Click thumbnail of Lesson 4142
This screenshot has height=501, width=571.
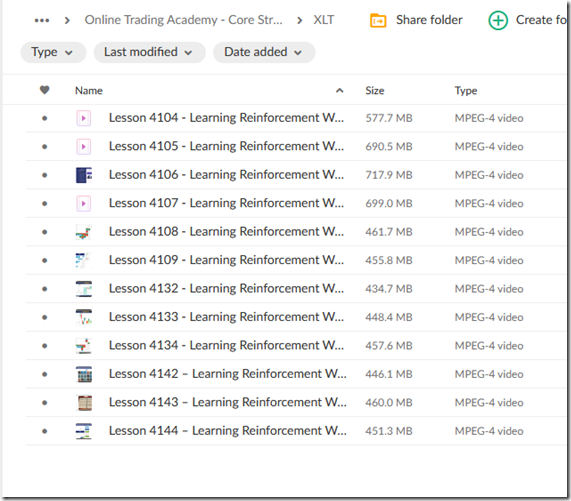(x=84, y=374)
